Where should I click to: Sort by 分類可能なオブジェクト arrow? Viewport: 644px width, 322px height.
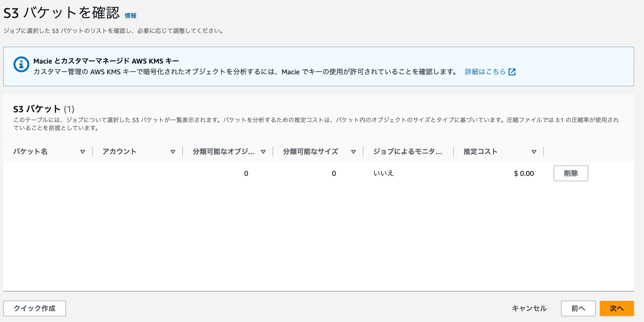(x=263, y=152)
